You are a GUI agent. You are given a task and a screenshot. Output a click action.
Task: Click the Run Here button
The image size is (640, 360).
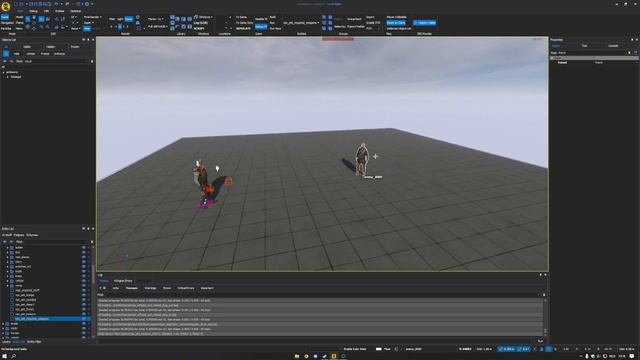coord(276,29)
